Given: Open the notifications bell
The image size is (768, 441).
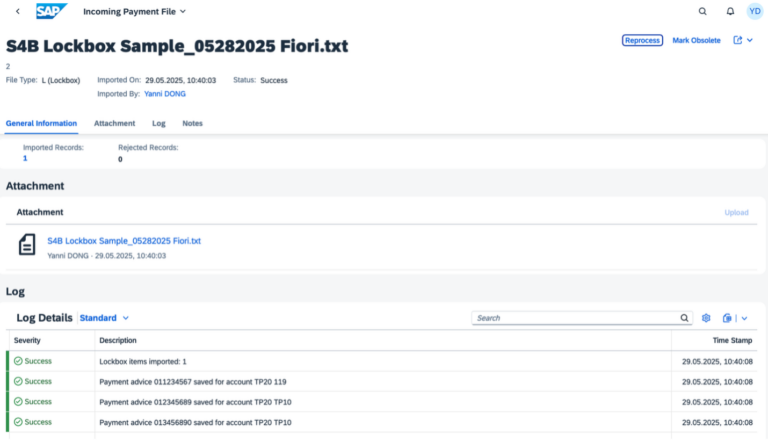Looking at the screenshot, I should click(x=730, y=11).
